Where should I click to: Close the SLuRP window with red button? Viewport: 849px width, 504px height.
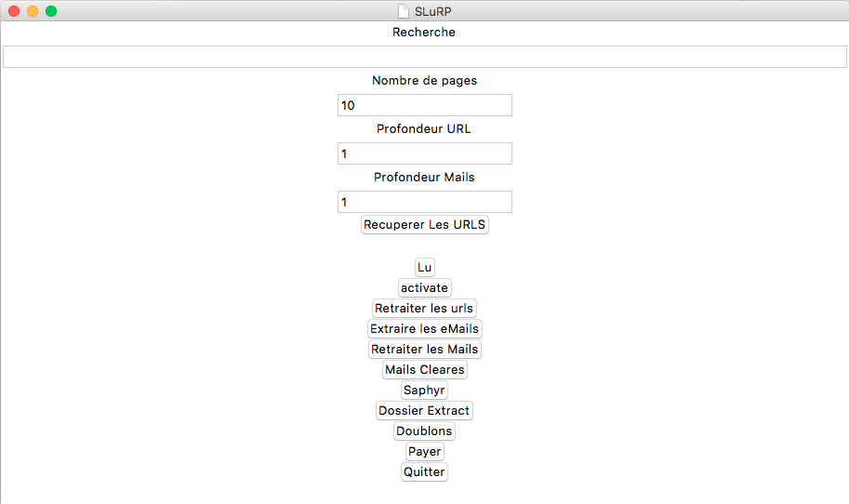pyautogui.click(x=14, y=11)
